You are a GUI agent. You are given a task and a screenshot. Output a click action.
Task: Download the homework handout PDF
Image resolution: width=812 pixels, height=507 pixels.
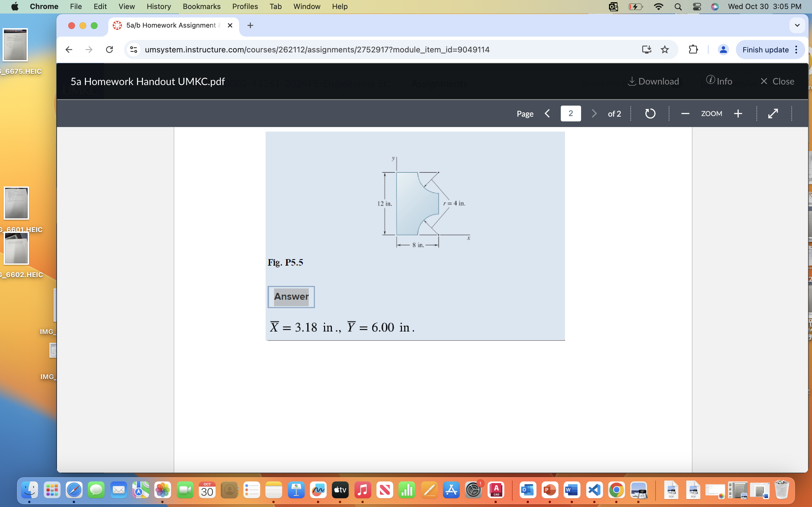653,81
